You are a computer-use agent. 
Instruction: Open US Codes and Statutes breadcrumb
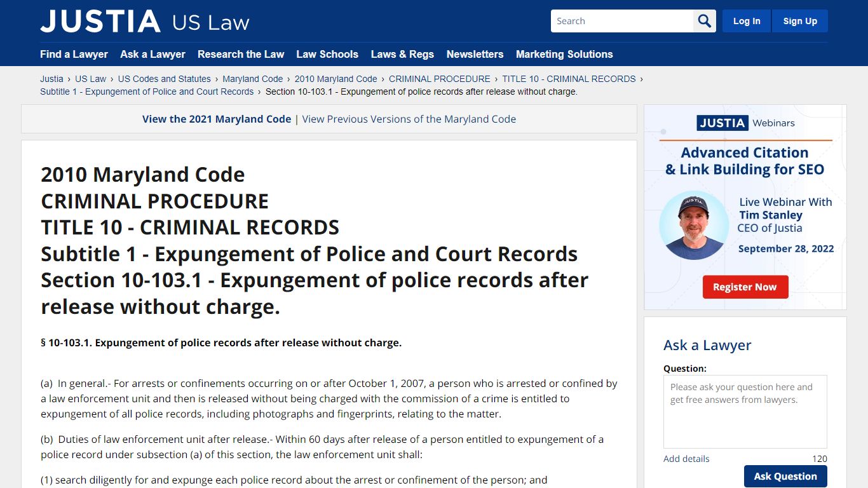[164, 79]
